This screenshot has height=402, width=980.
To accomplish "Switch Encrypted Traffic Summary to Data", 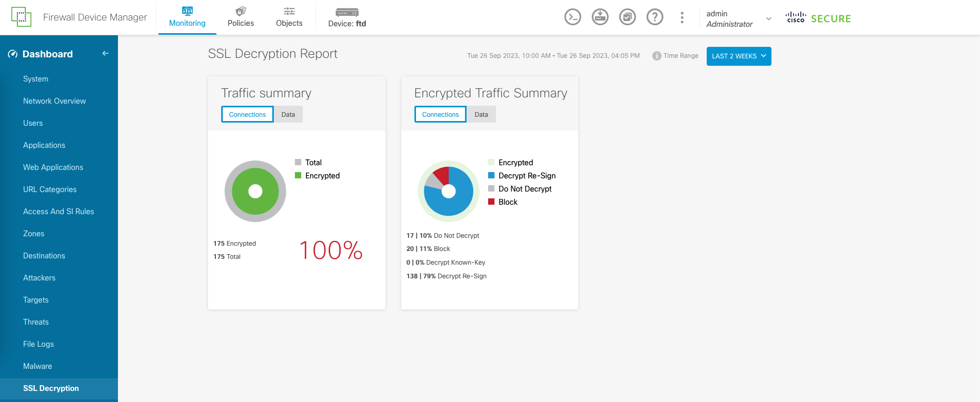I will pyautogui.click(x=481, y=115).
